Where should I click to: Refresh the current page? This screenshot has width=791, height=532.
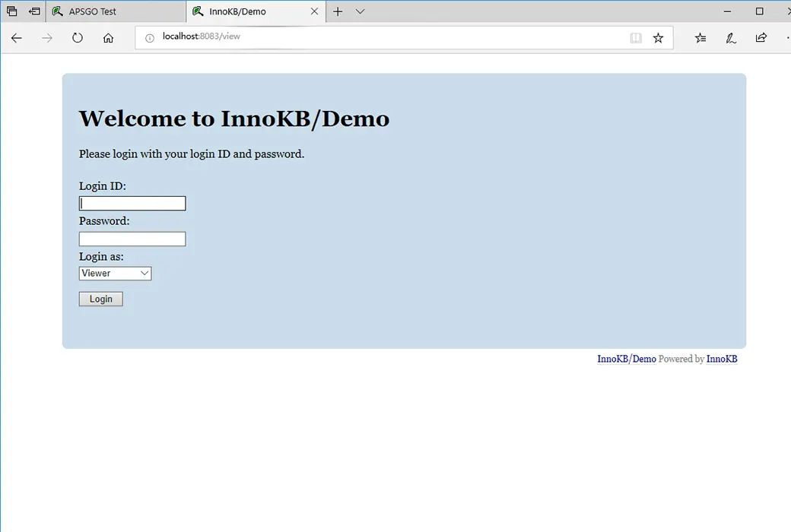click(x=77, y=38)
